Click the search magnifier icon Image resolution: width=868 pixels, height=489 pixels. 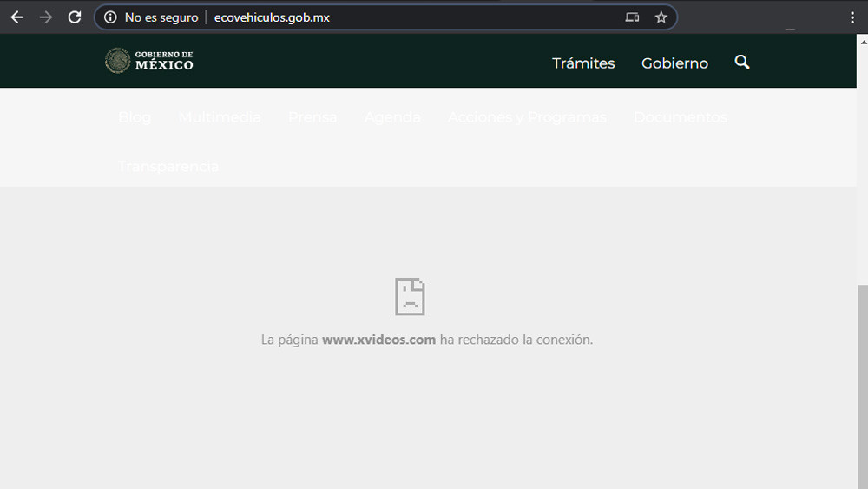[x=742, y=62]
